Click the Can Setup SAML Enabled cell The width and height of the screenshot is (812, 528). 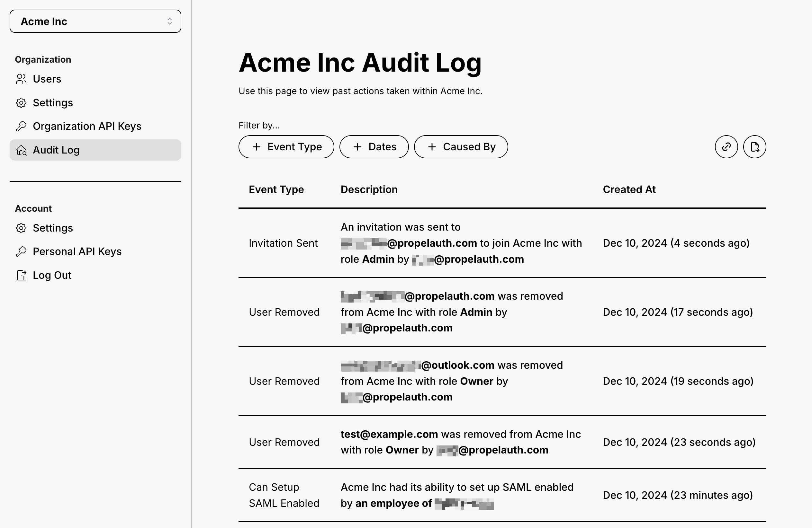point(284,495)
